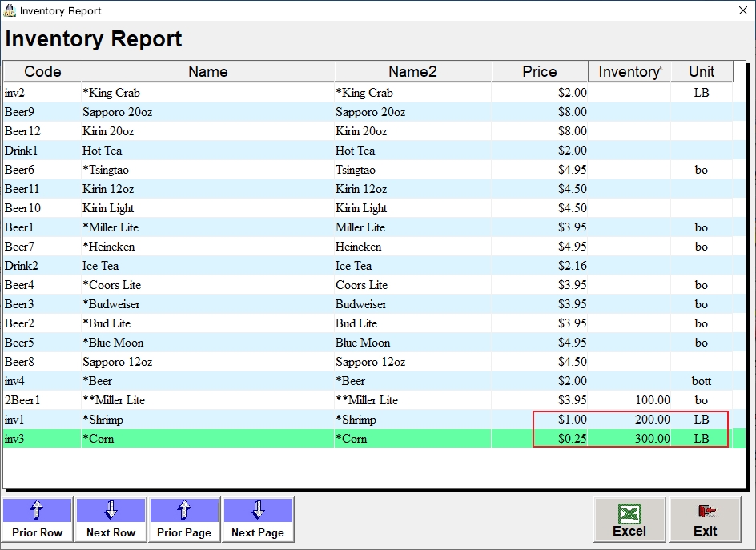Select the Beer11 code cell
This screenshot has width=756, height=550.
point(42,189)
